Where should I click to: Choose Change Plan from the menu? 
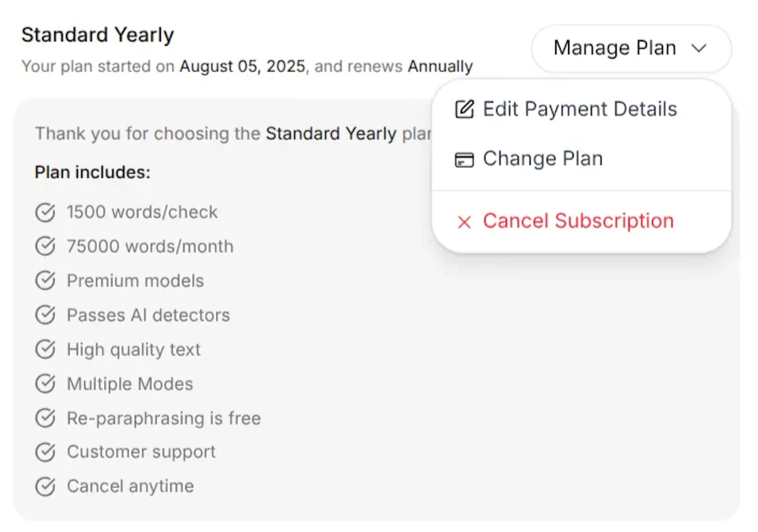coord(543,159)
